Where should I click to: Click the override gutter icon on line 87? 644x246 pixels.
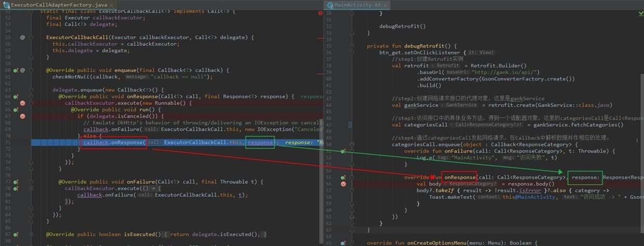point(16,234)
